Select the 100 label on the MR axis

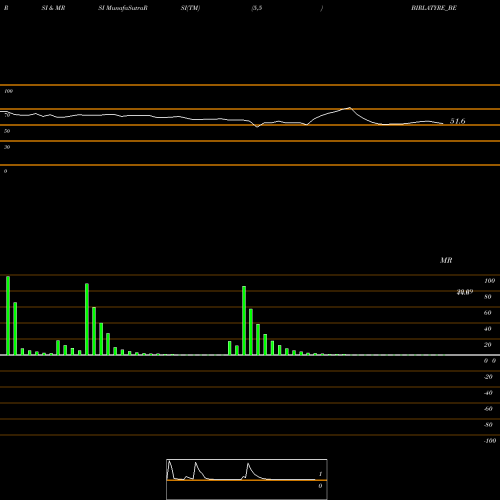click(489, 281)
